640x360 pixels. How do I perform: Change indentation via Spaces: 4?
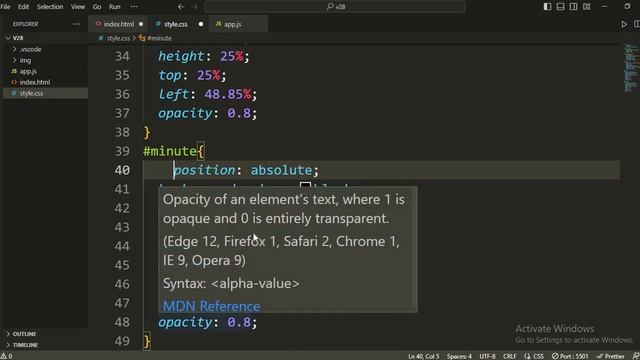click(x=459, y=356)
